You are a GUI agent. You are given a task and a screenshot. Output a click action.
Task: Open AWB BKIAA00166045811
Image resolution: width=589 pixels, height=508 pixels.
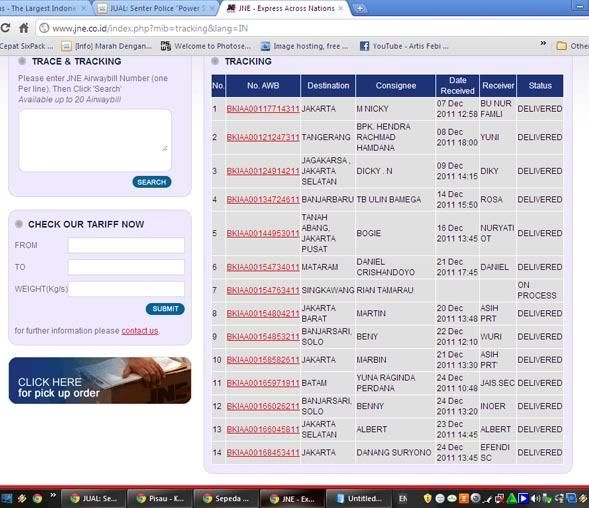(x=263, y=429)
